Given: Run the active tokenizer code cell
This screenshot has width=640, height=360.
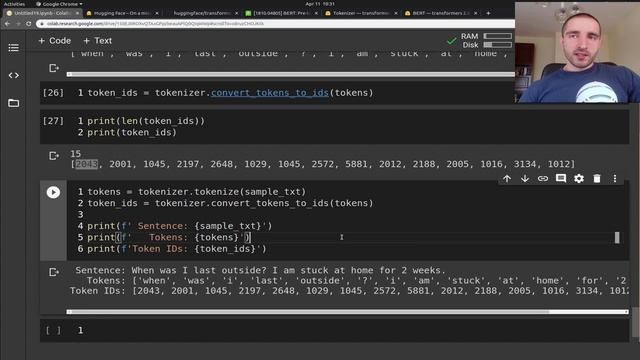Looking at the screenshot, I should (53, 192).
